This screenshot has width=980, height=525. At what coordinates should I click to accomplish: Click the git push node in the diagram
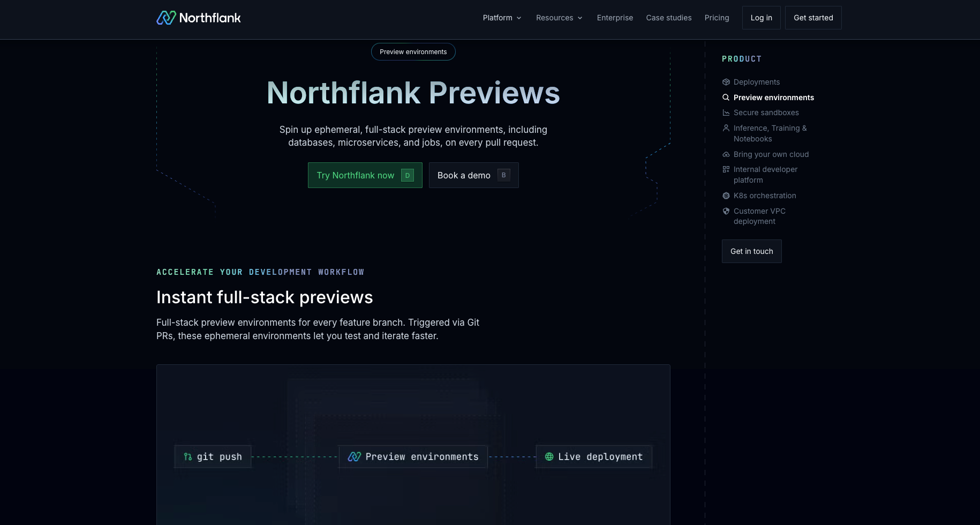click(213, 456)
